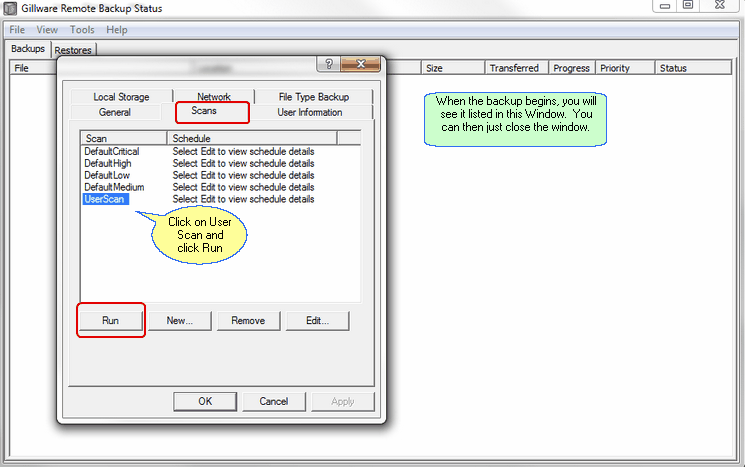The image size is (745, 467).
Task: Open the Tools menu
Action: tap(82, 30)
